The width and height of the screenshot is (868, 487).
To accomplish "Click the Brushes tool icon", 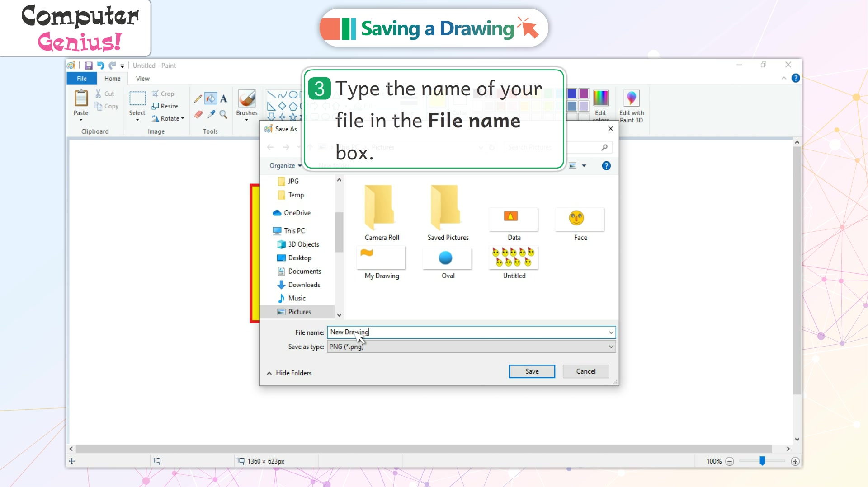I will pyautogui.click(x=247, y=98).
